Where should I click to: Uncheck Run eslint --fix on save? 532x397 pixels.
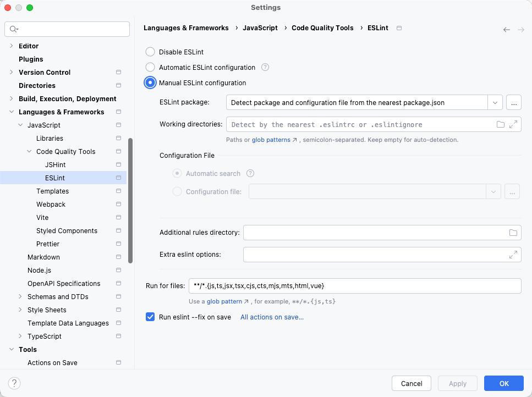[150, 317]
